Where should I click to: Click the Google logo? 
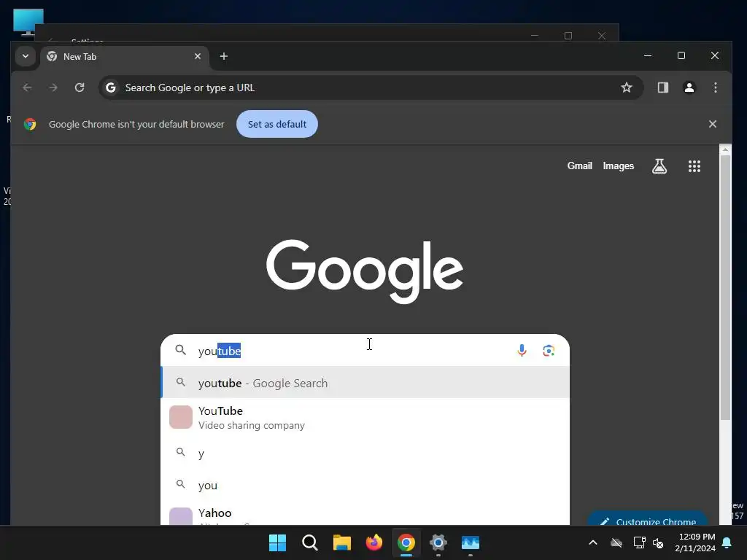[365, 271]
